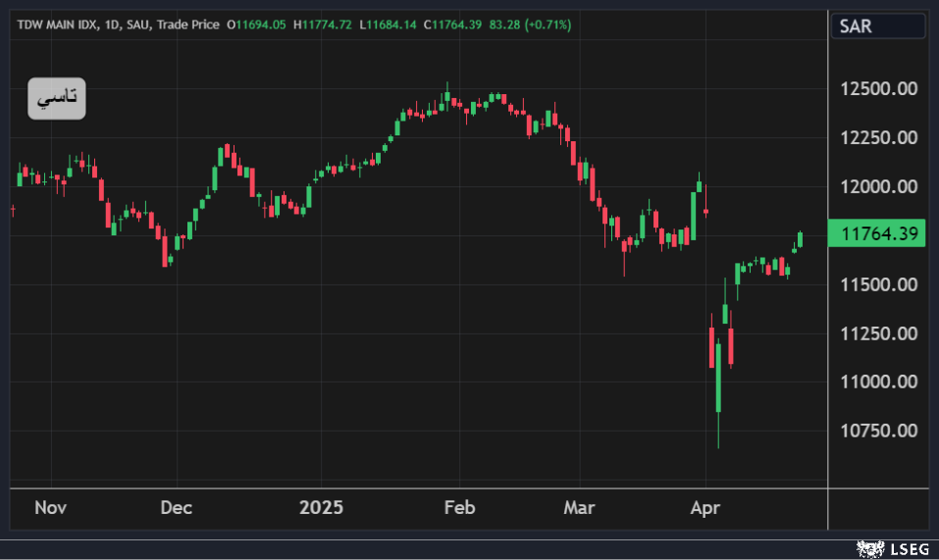The height and width of the screenshot is (560, 939).
Task: Click the تاسي label button
Action: pos(57,99)
